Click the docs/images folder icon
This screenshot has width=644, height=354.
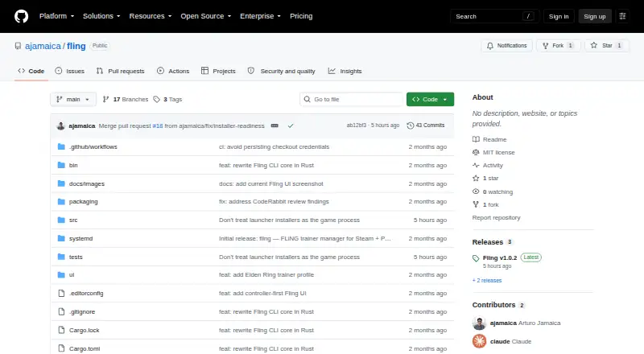tap(61, 183)
